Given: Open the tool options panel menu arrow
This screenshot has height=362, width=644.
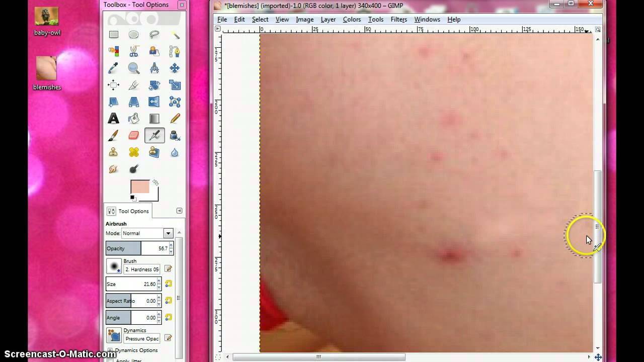Looking at the screenshot, I should pos(179,211).
